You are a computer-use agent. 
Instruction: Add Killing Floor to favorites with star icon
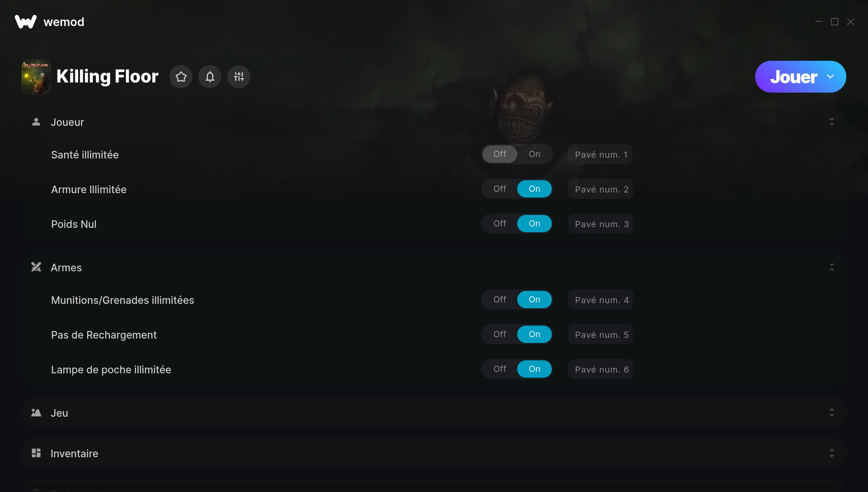[x=181, y=77]
